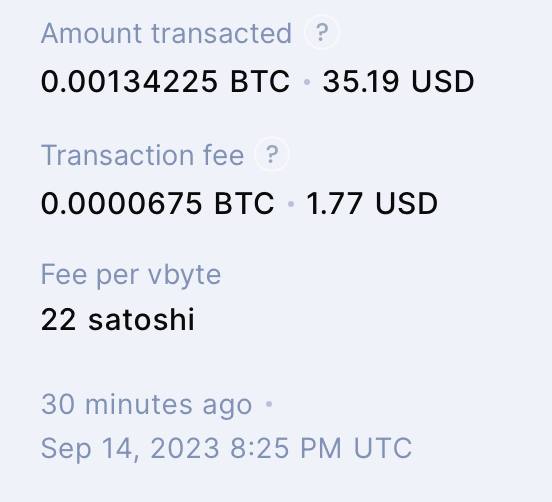This screenshot has width=552, height=502.
Task: Click the USD unit after 1.77
Action: pyautogui.click(x=406, y=203)
